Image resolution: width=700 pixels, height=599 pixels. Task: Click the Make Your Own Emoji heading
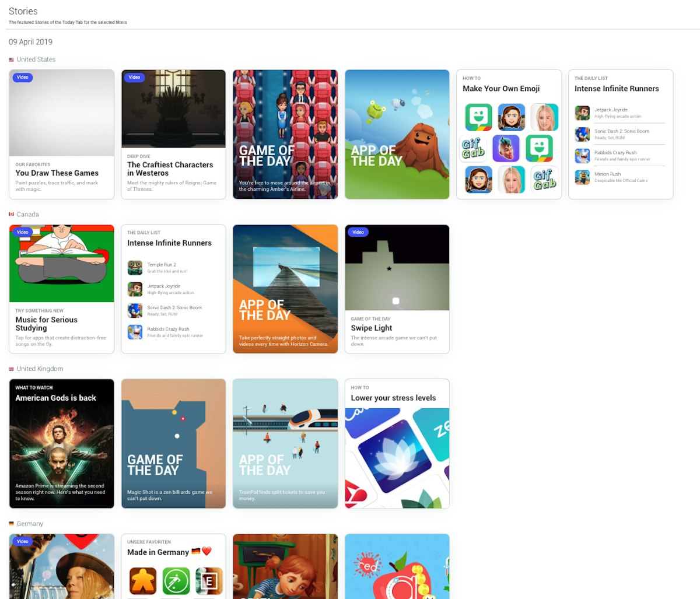tap(501, 89)
